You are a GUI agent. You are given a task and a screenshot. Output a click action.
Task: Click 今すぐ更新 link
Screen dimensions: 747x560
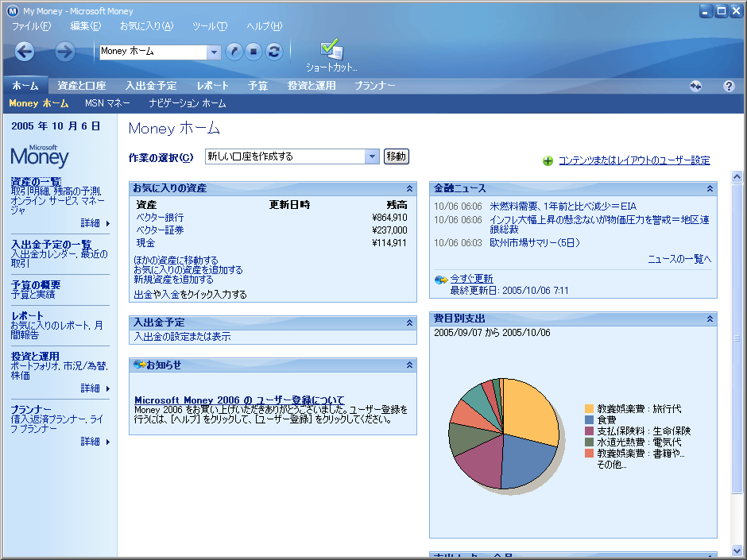[x=471, y=279]
